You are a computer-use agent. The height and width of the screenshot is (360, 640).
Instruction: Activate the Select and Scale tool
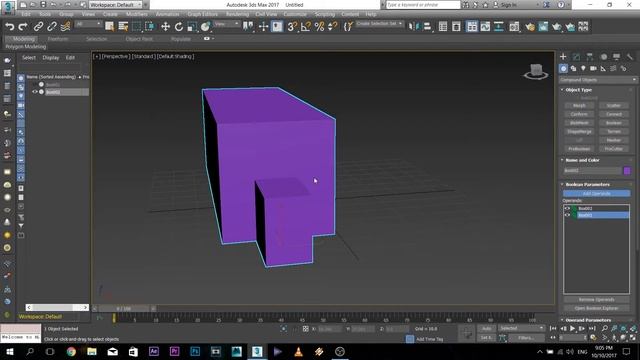(x=192, y=27)
